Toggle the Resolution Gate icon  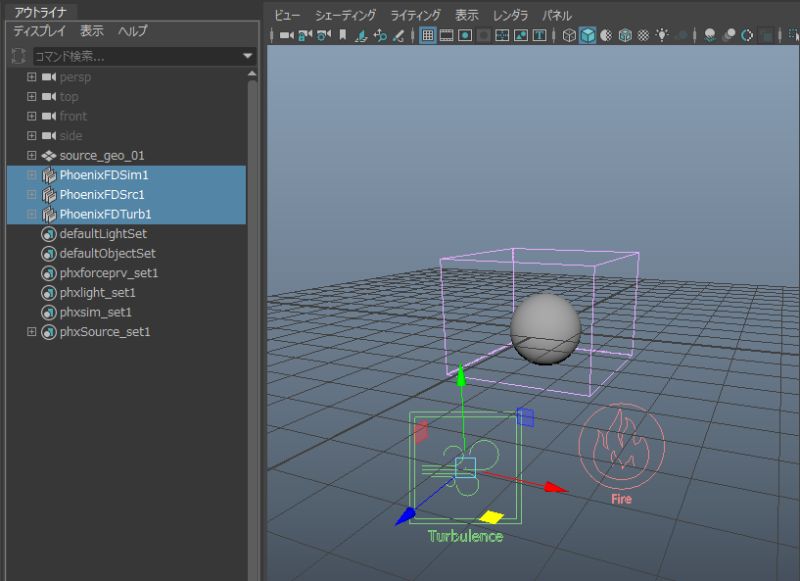click(x=465, y=35)
